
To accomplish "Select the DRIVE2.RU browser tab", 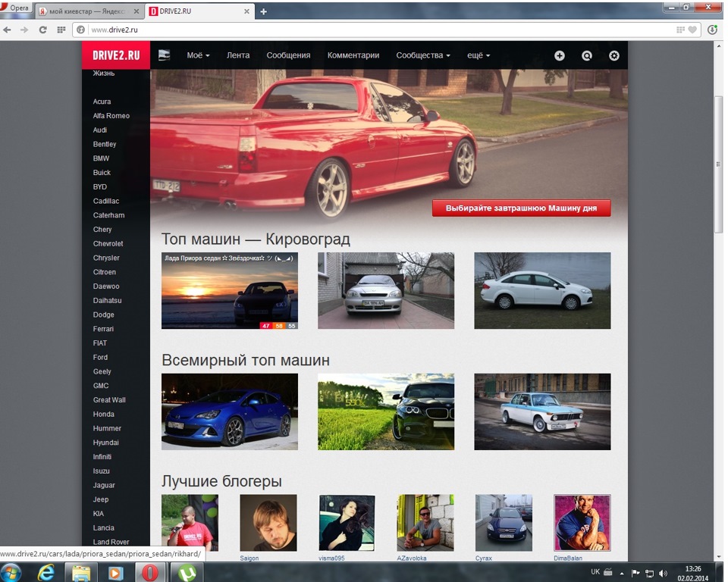I will tap(199, 11).
